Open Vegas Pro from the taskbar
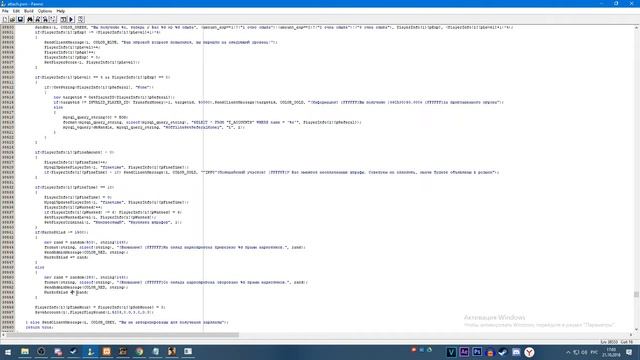The image size is (640, 360). pos(451,352)
